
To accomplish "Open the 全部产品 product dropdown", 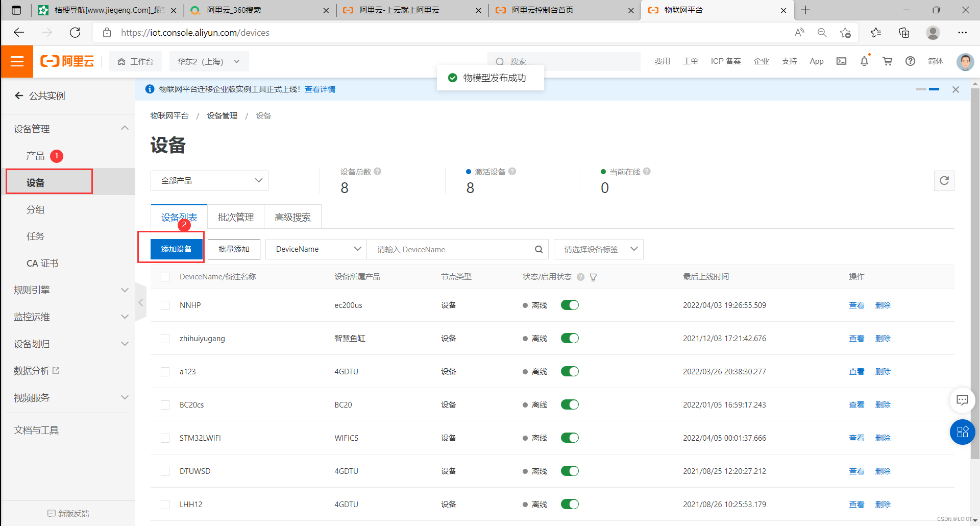I will [x=209, y=181].
